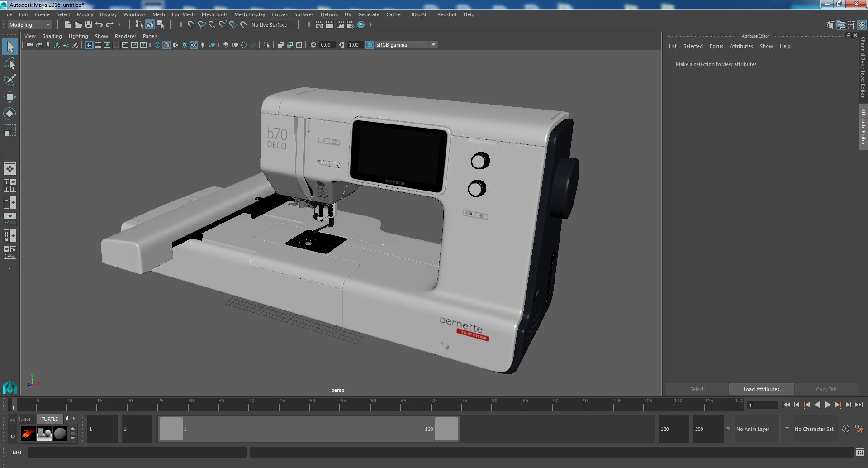Viewport: 868px width, 468px height.
Task: Open the Hypershade icon
Action: (361, 24)
